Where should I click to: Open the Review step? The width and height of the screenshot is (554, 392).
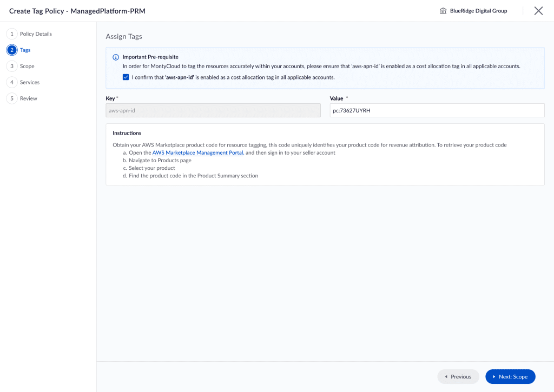coord(28,98)
